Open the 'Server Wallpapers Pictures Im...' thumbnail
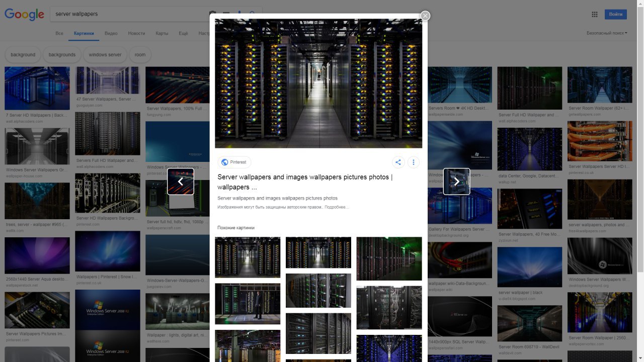 (x=37, y=310)
